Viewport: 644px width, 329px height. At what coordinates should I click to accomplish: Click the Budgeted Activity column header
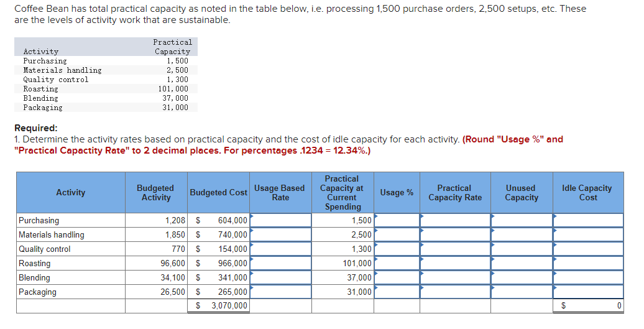155,193
